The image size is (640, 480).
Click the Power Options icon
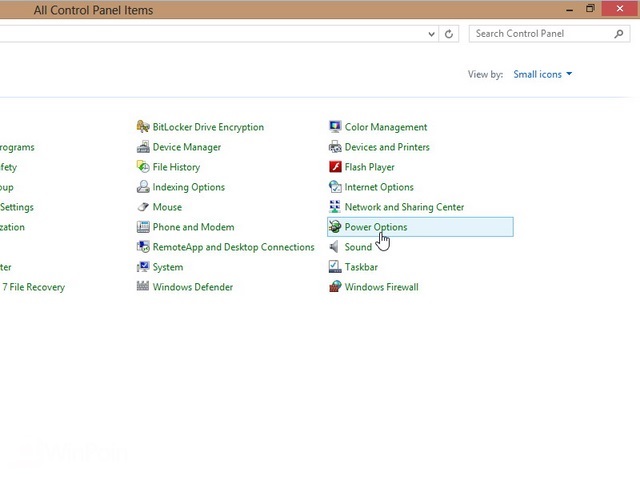pyautogui.click(x=335, y=227)
